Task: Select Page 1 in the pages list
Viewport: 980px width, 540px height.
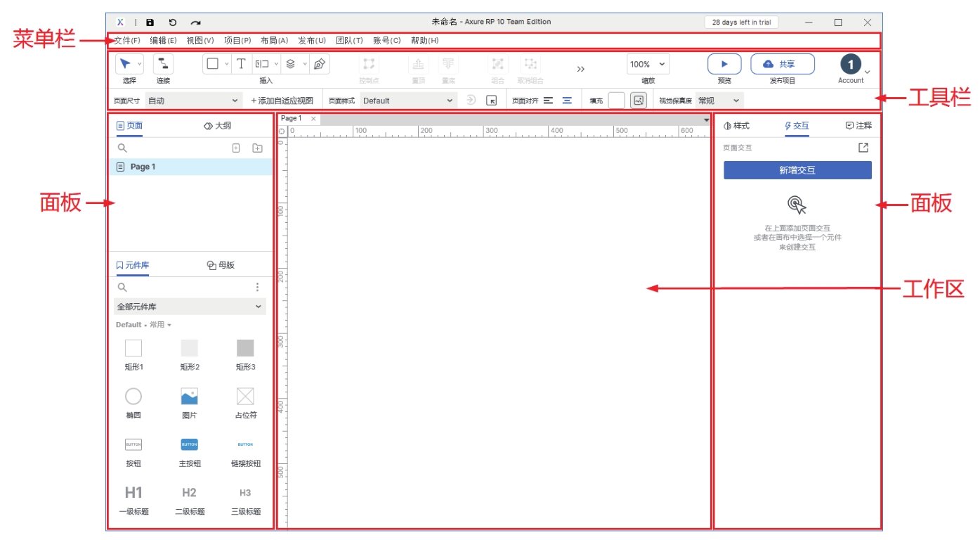Action: tap(143, 167)
